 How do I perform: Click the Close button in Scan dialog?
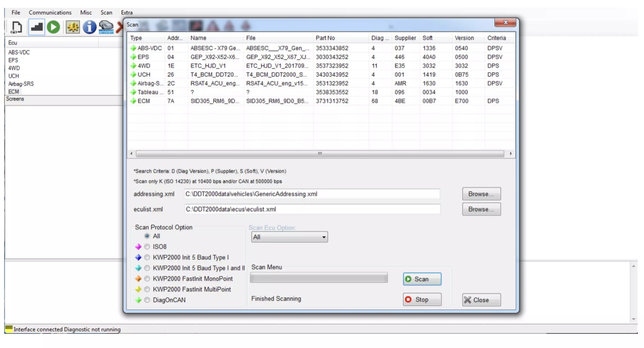481,300
